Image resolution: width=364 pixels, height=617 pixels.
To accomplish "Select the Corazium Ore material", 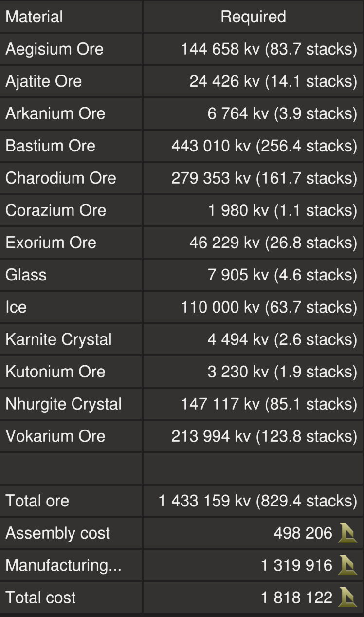I will (56, 210).
